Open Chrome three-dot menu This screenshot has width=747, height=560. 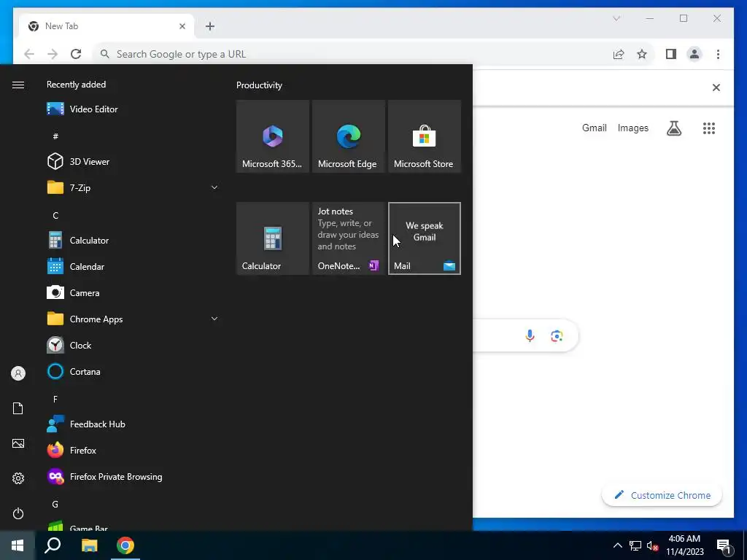pyautogui.click(x=718, y=54)
